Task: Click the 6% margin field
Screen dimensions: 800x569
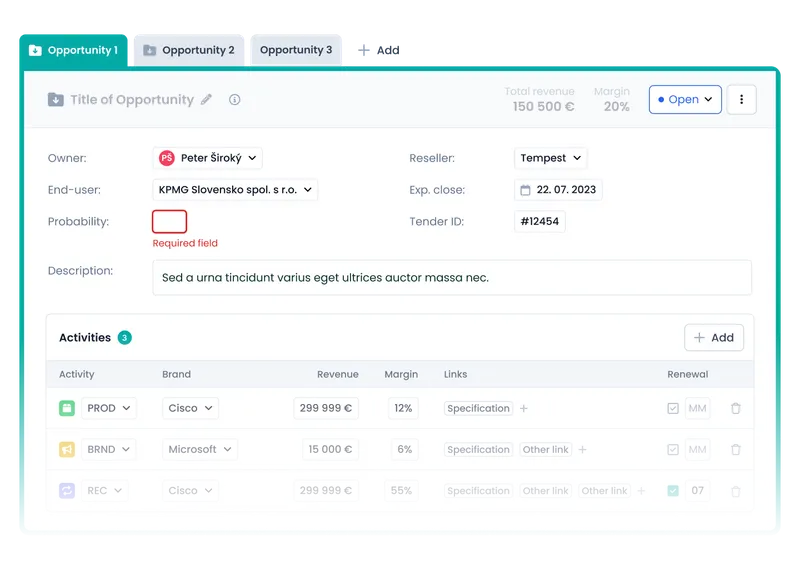Action: (405, 450)
